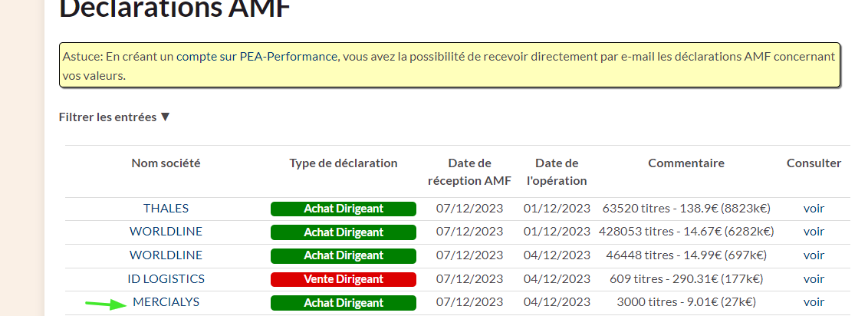Click comment 3000 titres - 9.01€ (27k€)
This screenshot has height=316, width=868.
[x=686, y=302]
